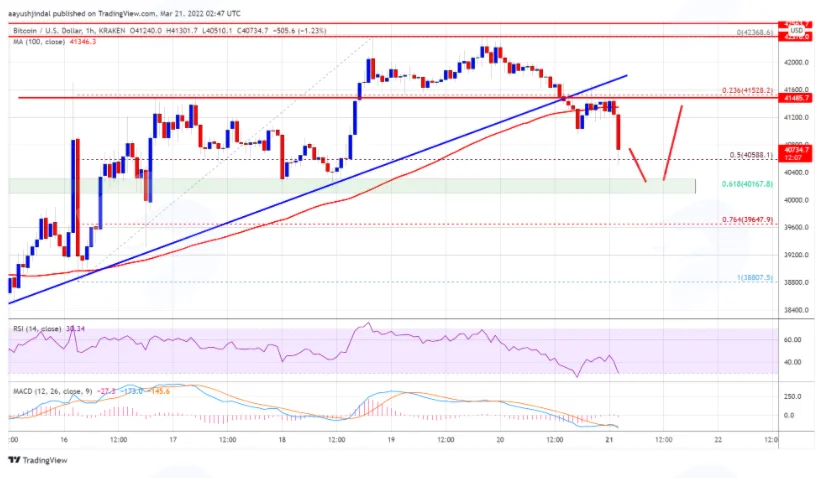Click the open value O41240.0

[x=146, y=31]
